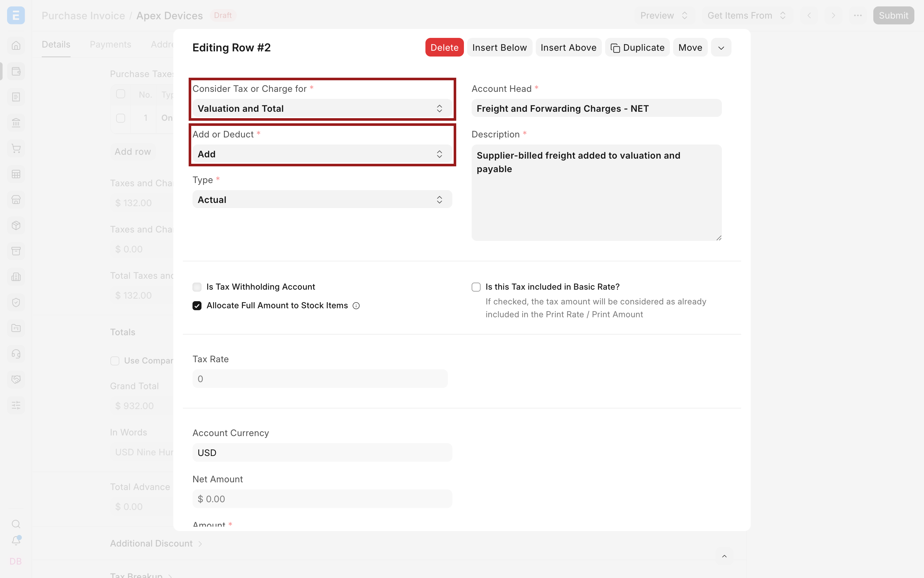Open the notifications bell icon
The image size is (924, 578).
tap(16, 540)
